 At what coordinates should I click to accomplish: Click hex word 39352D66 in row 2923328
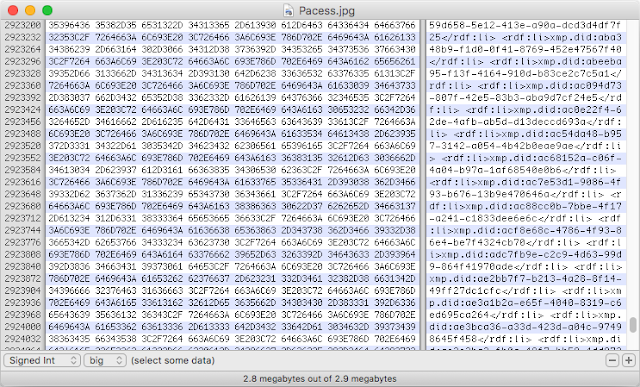point(69,73)
